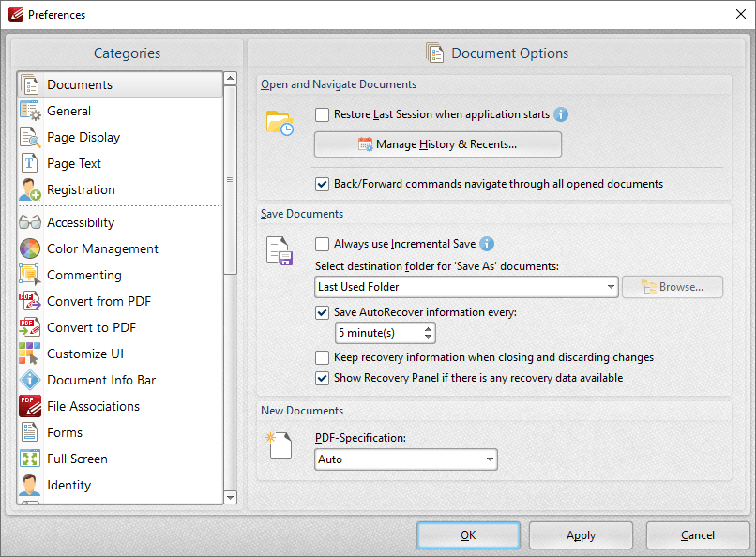This screenshot has width=756, height=557.
Task: Click the Page Text 'T' icon
Action: tap(29, 163)
